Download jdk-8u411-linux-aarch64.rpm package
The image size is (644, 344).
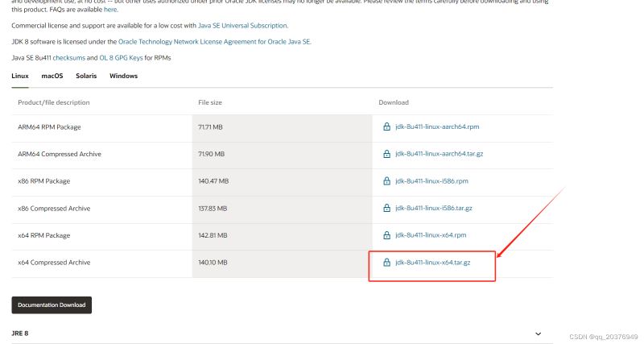(x=437, y=127)
